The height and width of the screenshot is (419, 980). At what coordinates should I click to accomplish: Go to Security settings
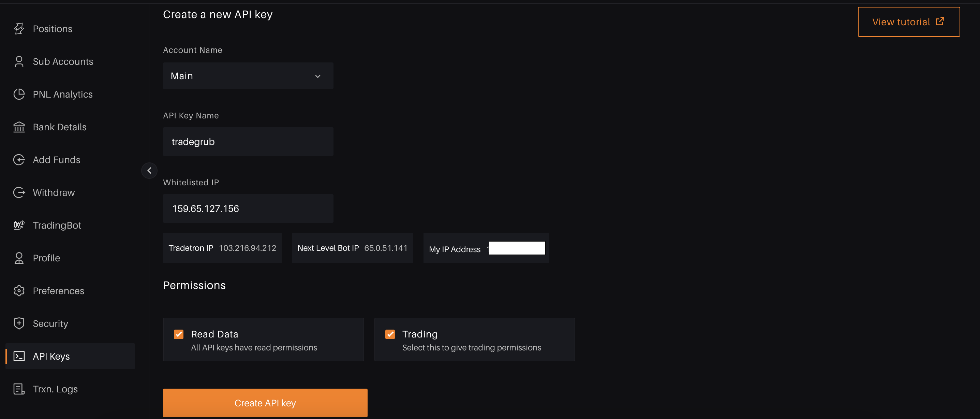[x=50, y=323]
